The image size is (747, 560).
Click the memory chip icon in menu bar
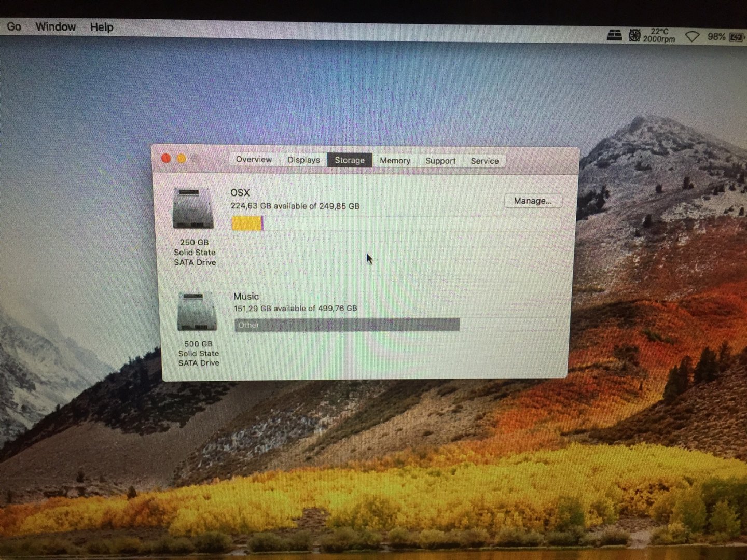(x=614, y=35)
